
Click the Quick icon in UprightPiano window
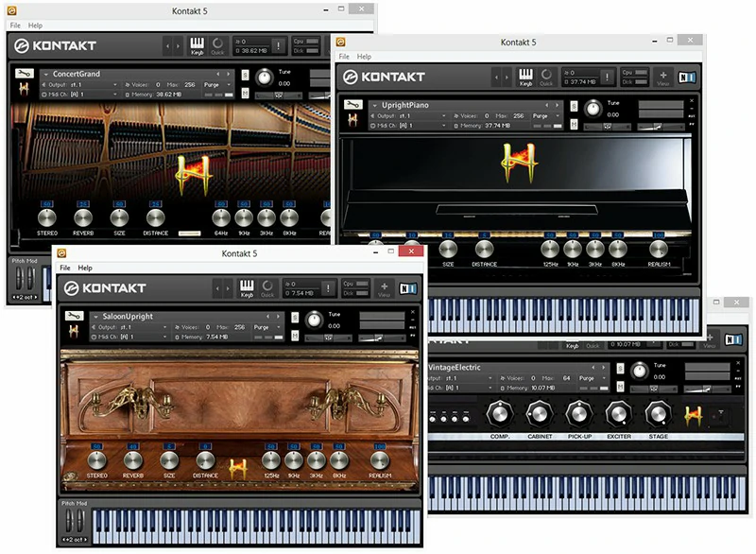pyautogui.click(x=546, y=78)
